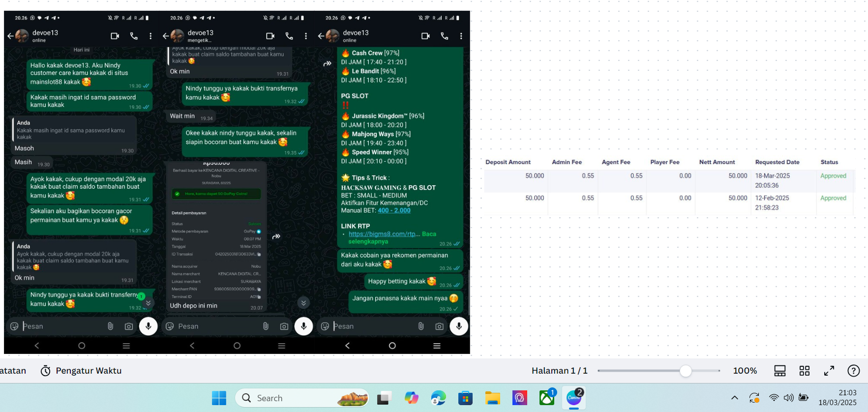Viewport: 868px width, 412px height.
Task: Open three-dot menu in rightmost chat screenshot
Action: (x=461, y=36)
